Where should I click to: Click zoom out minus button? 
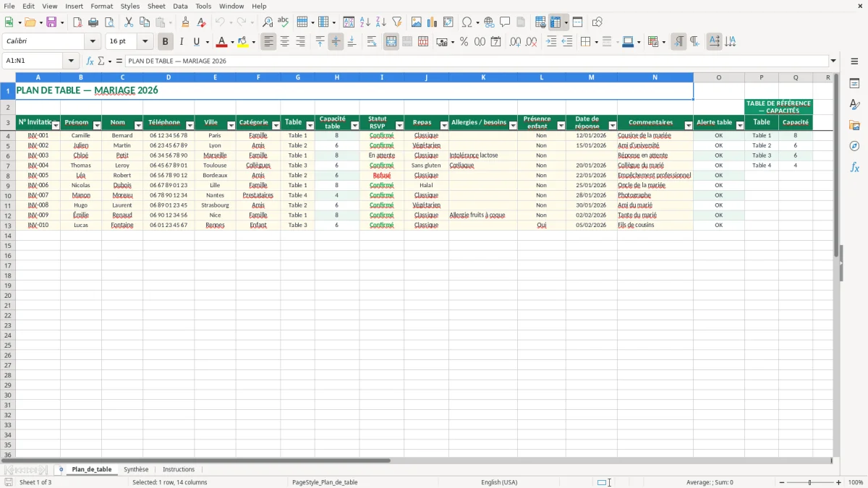(782, 482)
